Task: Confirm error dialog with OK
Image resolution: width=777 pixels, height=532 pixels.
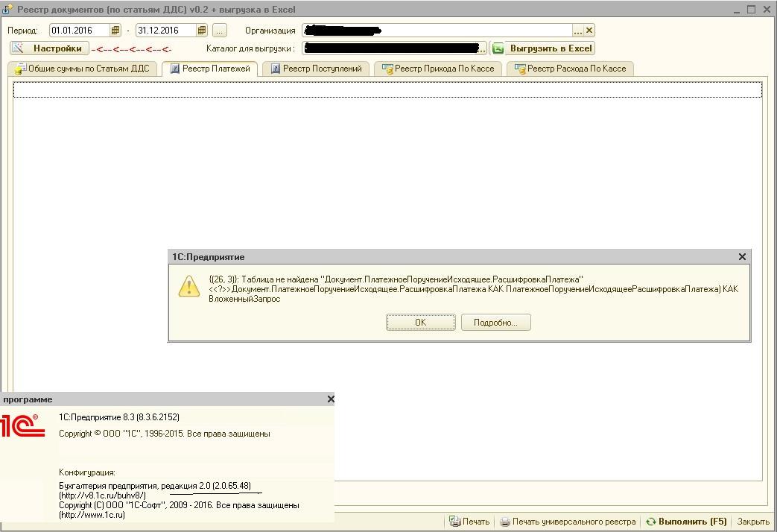Action: click(420, 323)
